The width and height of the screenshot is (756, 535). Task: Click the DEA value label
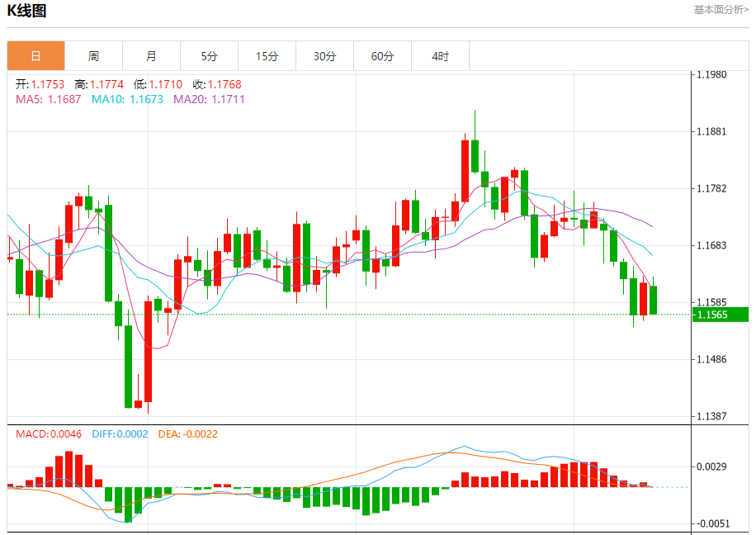click(187, 433)
